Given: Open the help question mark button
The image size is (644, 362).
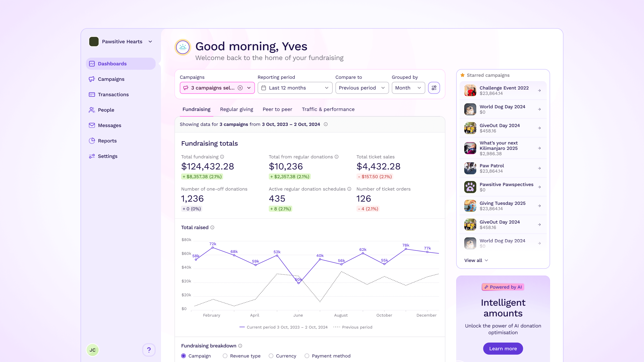Looking at the screenshot, I should pyautogui.click(x=149, y=350).
